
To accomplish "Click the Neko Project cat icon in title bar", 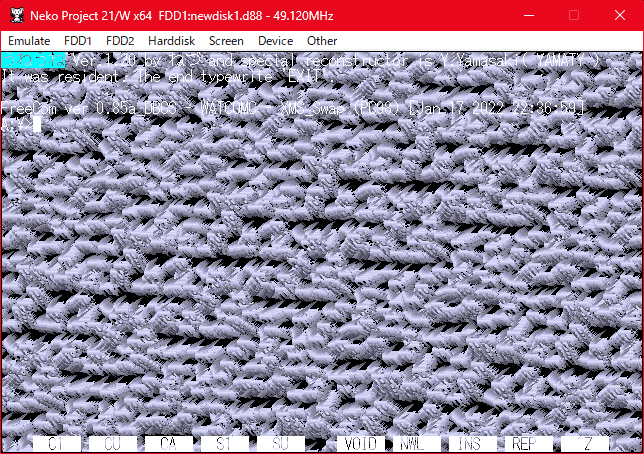I will coord(17,16).
